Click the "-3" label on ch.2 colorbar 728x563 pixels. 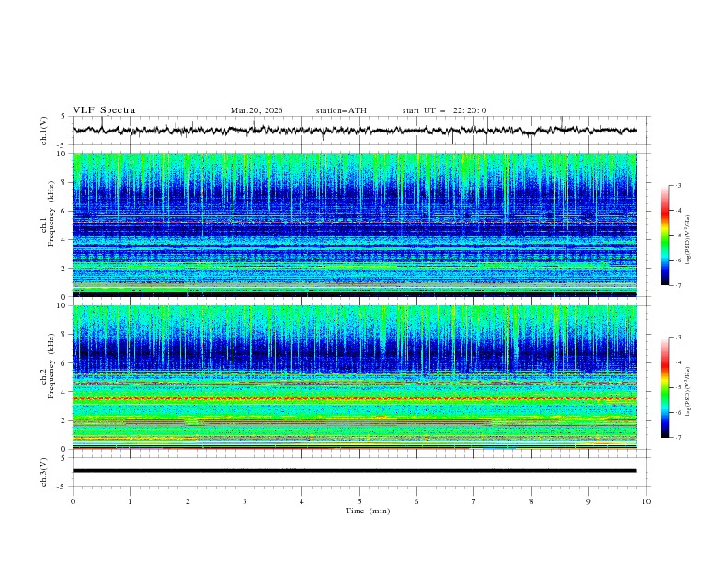coord(677,338)
